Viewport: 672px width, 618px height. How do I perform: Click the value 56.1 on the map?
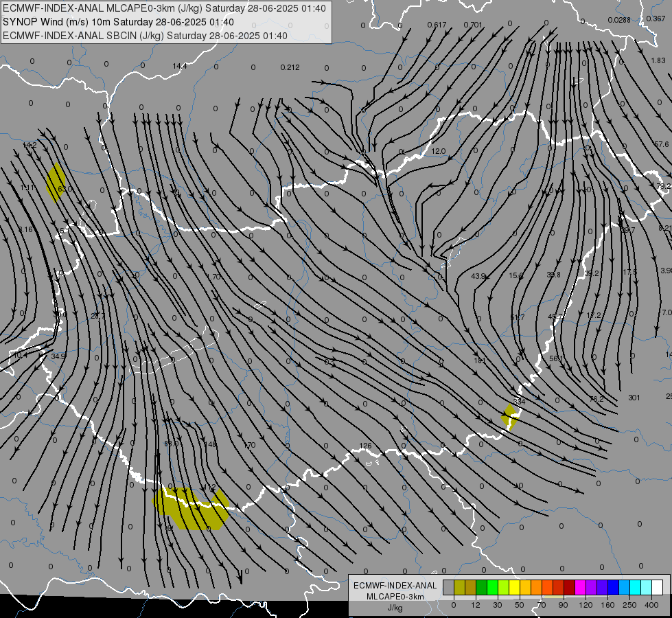556,358
